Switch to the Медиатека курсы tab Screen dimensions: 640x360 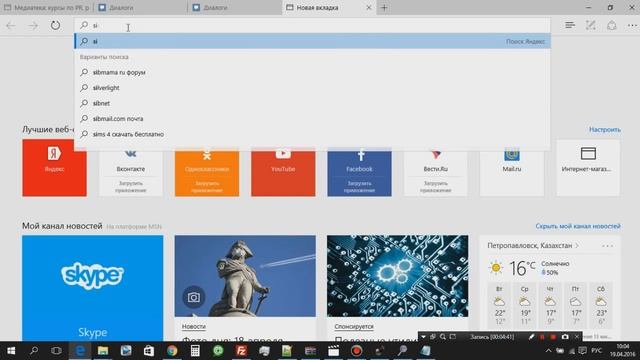47,7
